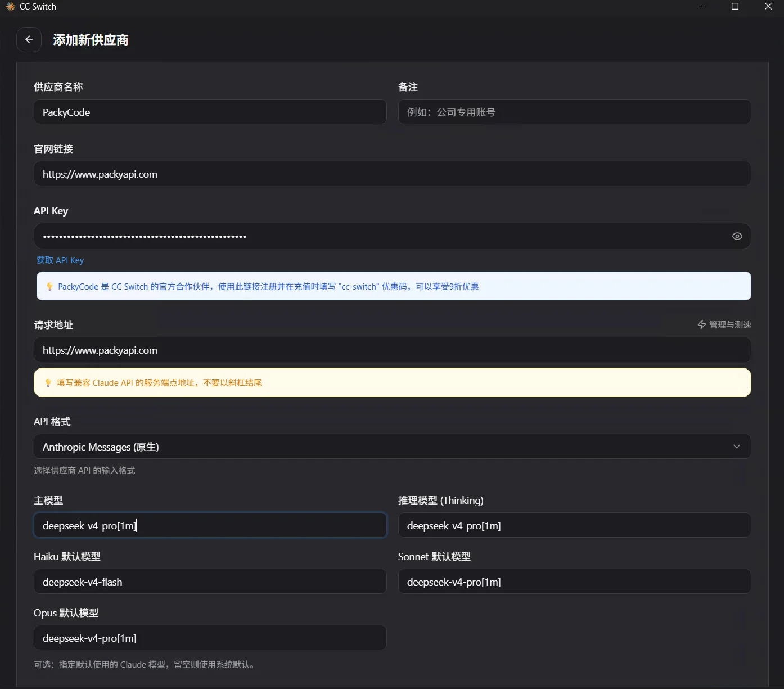Screen dimensions: 784x689
Task: Click the 备注 label
Action: pyautogui.click(x=408, y=87)
